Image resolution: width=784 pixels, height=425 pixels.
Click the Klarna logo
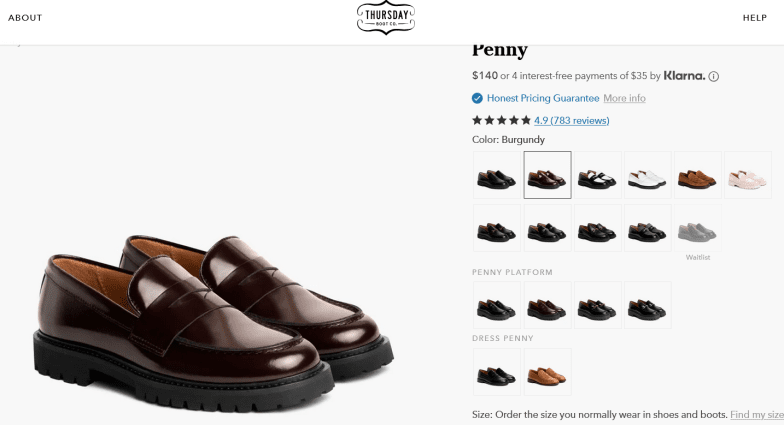coord(684,75)
